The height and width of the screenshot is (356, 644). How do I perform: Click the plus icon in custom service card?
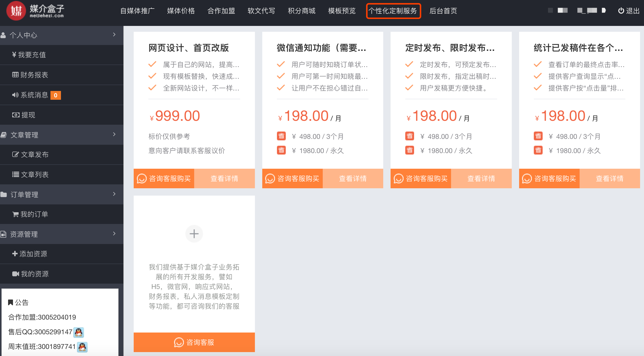pyautogui.click(x=194, y=234)
